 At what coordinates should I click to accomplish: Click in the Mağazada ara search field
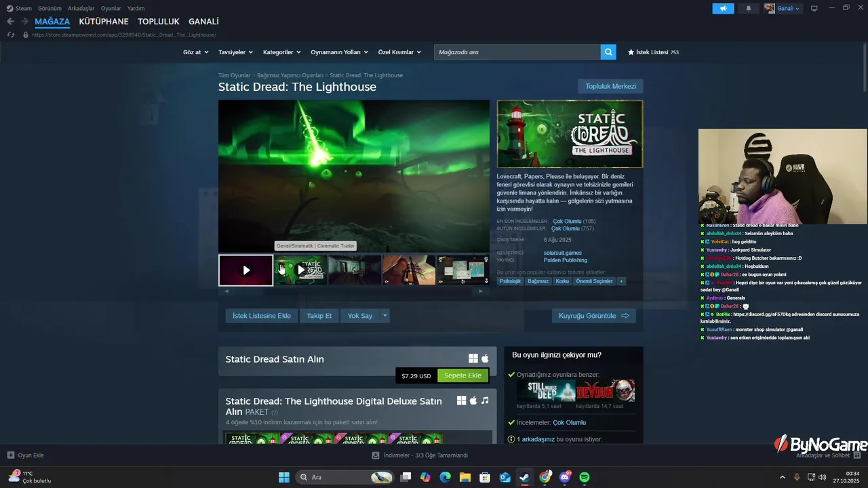click(517, 52)
